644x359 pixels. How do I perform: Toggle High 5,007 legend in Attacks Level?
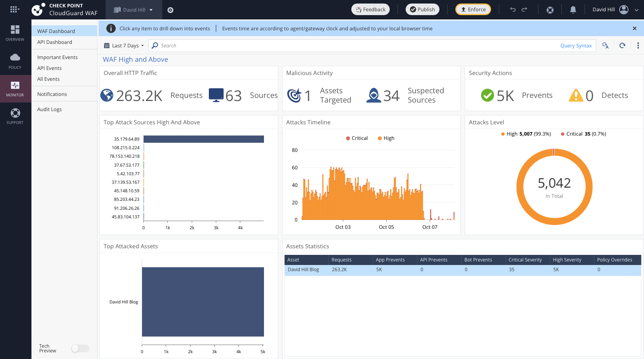click(526, 134)
